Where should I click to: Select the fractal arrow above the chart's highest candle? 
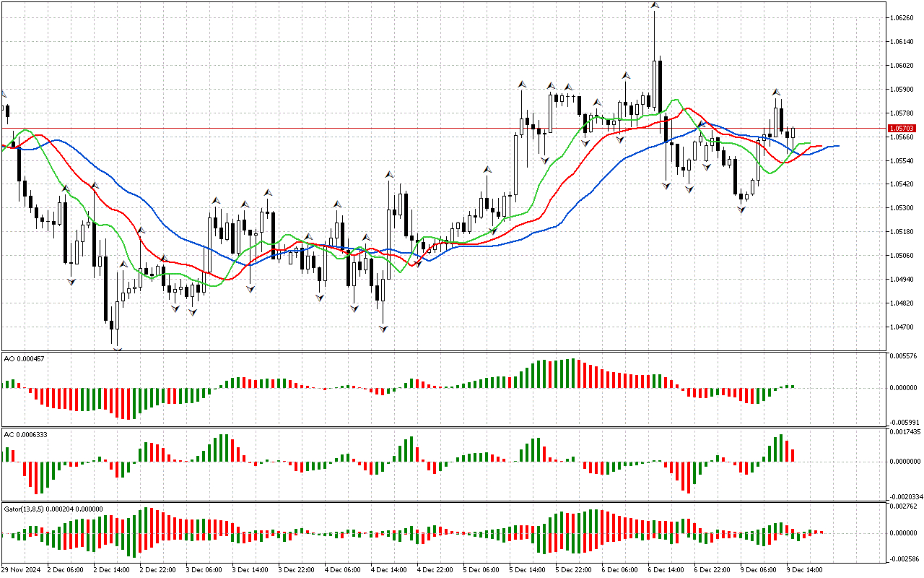point(655,5)
